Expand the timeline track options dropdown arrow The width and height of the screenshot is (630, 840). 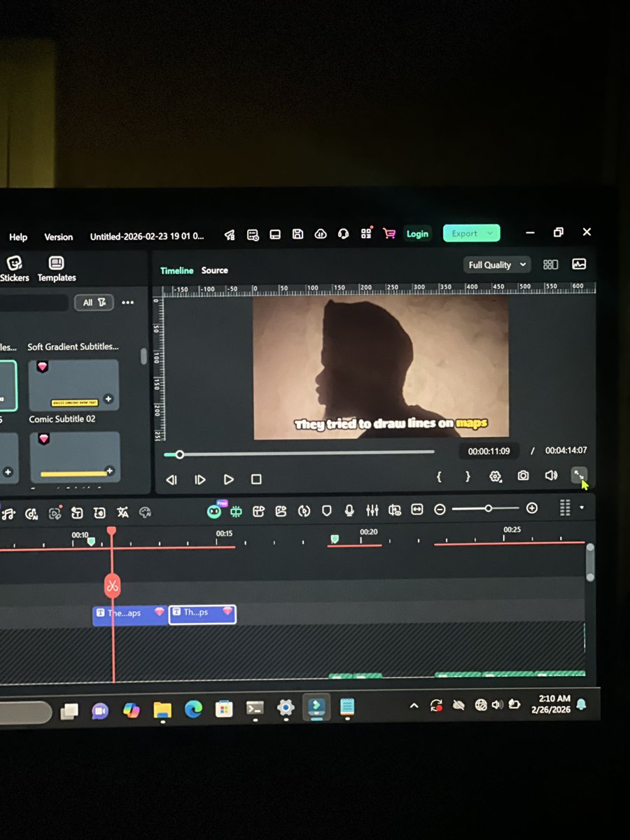click(x=582, y=507)
